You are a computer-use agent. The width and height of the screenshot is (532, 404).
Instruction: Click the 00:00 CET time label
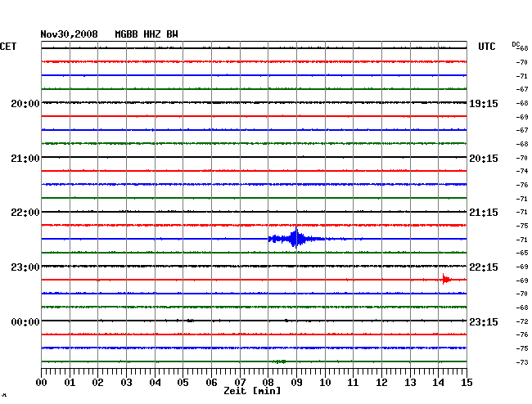tap(25, 321)
